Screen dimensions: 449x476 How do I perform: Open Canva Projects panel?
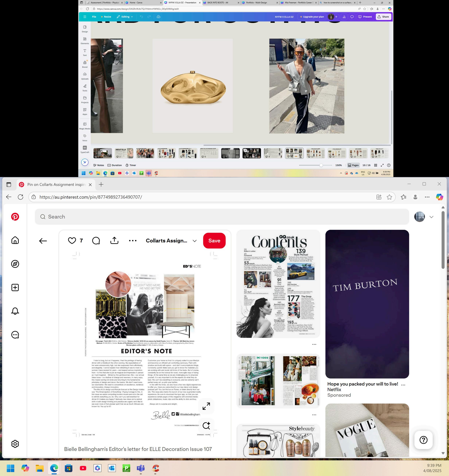(85, 99)
